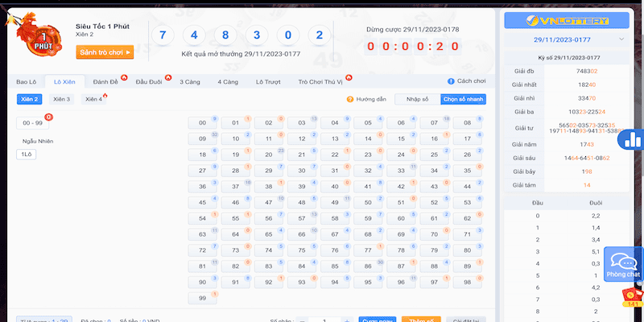The height and width of the screenshot is (322, 644).
Task: Select the Xiên 3 bet option
Action: [x=62, y=99]
